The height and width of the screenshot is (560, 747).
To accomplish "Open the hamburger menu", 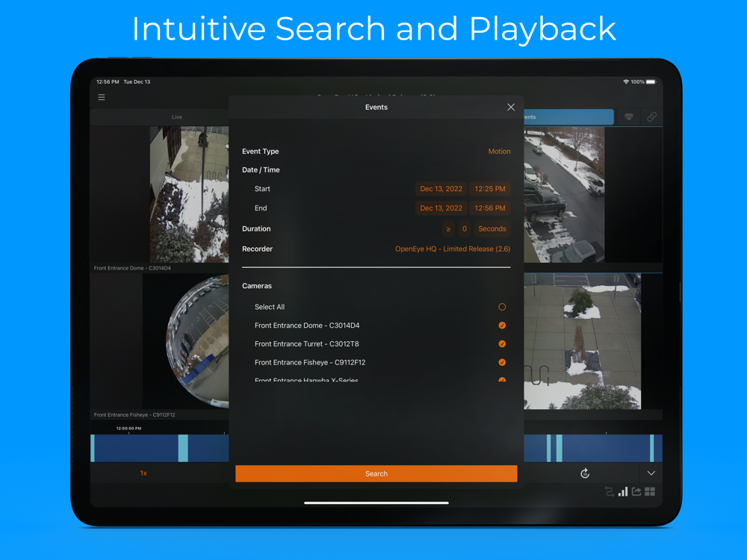I will [x=102, y=97].
